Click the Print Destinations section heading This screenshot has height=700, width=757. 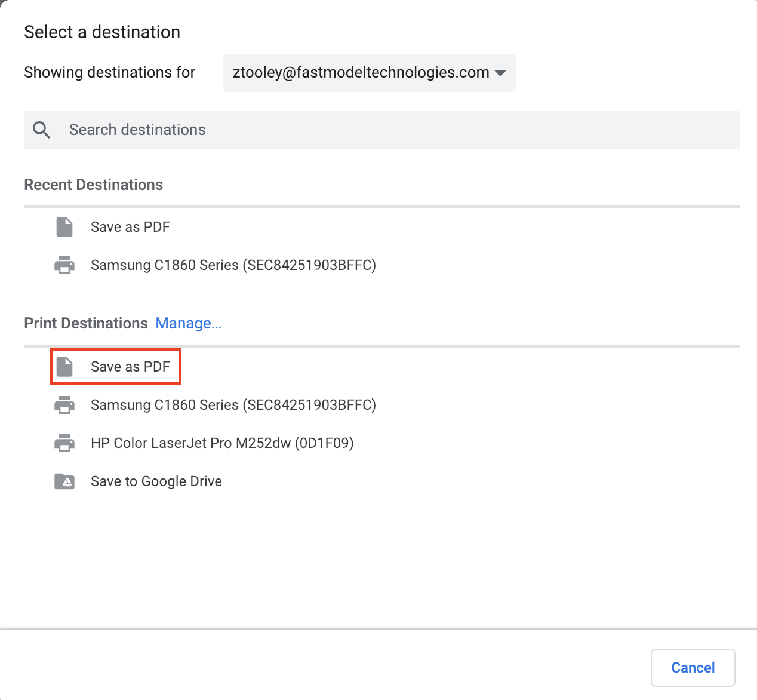click(86, 323)
